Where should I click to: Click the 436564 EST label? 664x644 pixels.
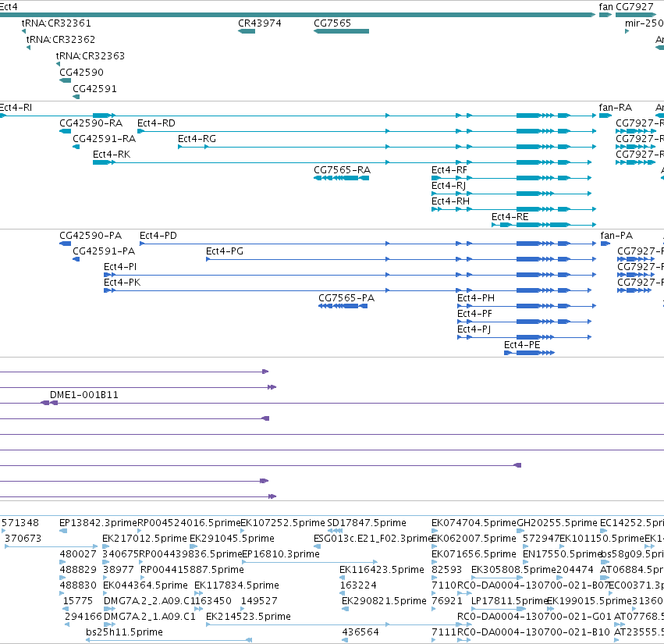coord(360,632)
